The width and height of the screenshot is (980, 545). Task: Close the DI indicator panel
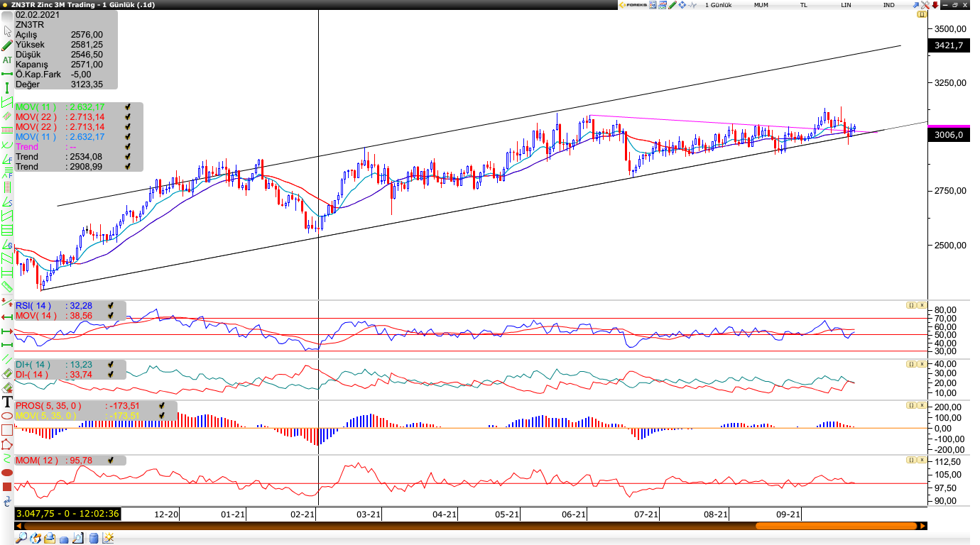tap(922, 364)
